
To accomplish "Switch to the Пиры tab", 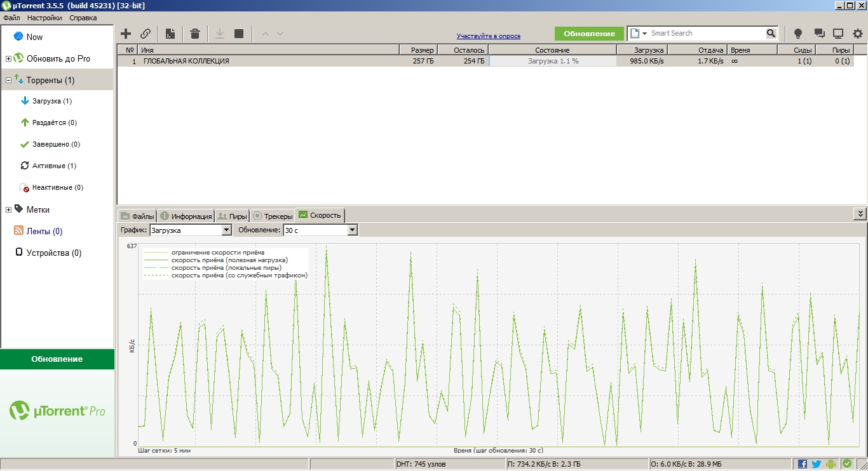I will (232, 216).
